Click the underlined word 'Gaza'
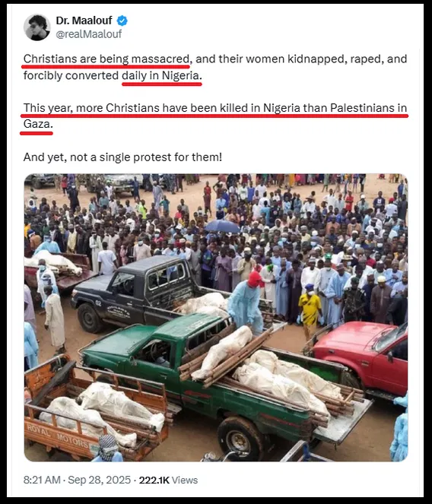The image size is (432, 504). point(37,124)
